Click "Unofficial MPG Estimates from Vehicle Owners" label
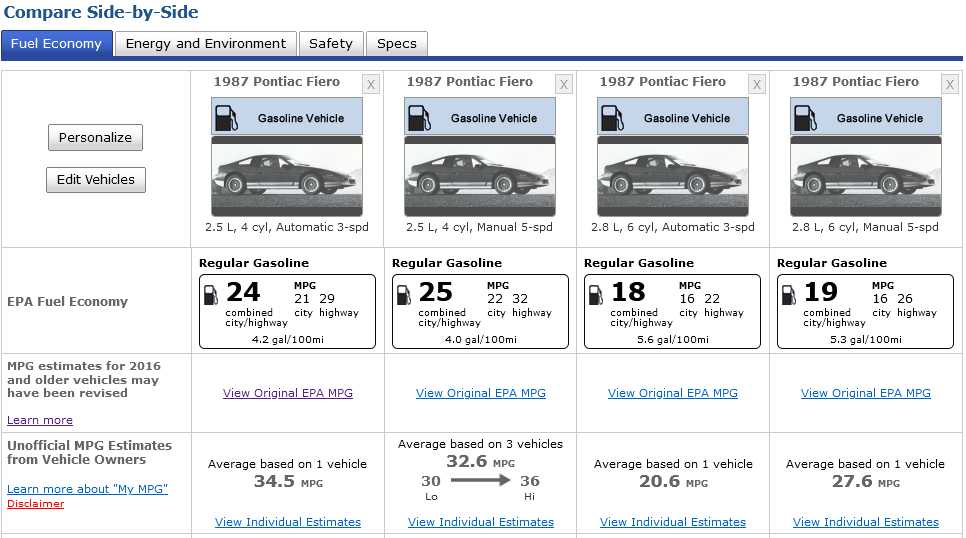966x538 pixels. click(89, 452)
